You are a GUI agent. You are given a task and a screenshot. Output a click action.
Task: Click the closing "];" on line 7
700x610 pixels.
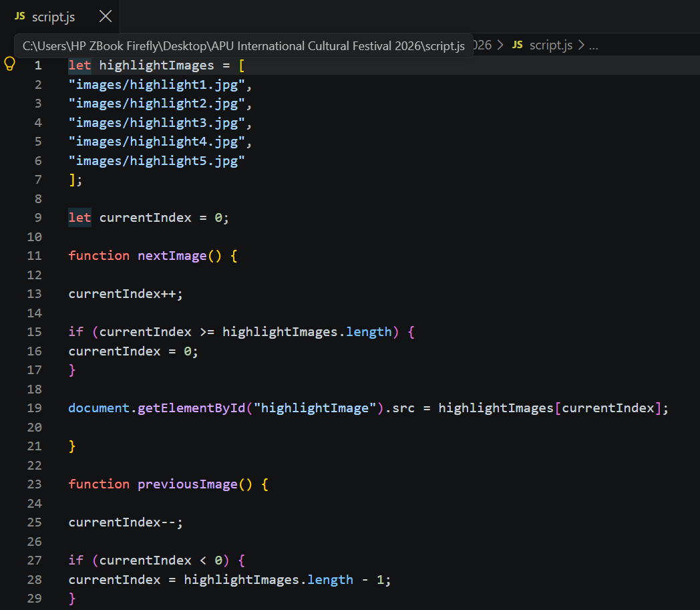point(75,180)
